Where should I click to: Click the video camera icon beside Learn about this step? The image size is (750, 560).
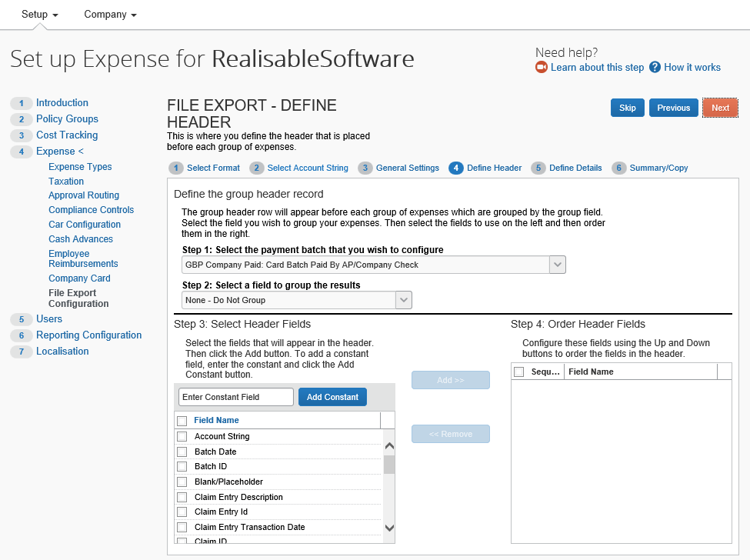pos(542,68)
